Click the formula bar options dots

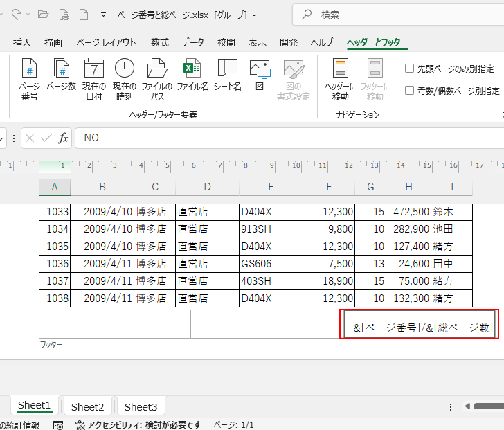pyautogui.click(x=14, y=138)
